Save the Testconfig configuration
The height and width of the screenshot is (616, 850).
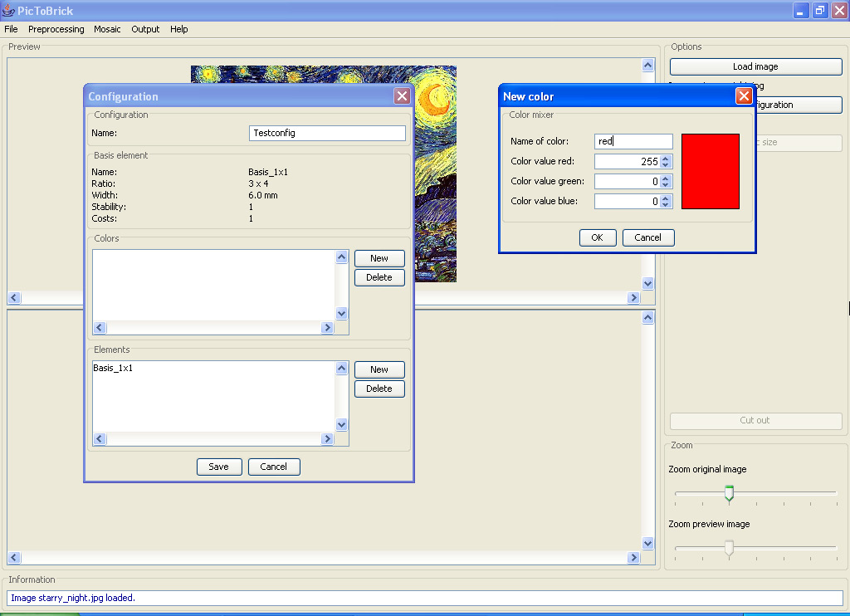pyautogui.click(x=218, y=467)
